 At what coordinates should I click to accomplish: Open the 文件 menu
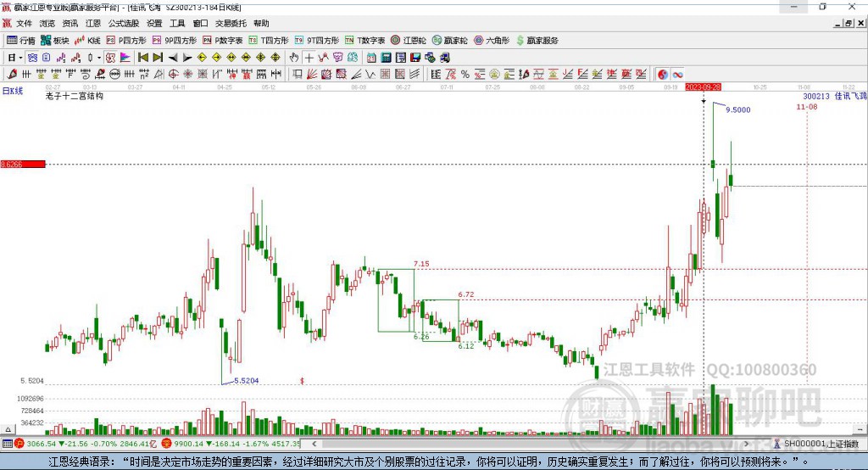pos(24,23)
